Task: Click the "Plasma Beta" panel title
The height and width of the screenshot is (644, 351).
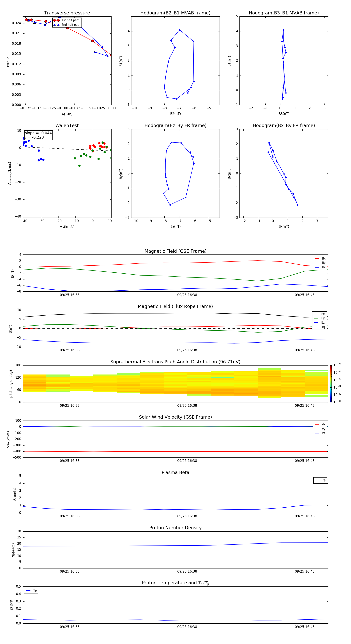Action: pos(175,473)
